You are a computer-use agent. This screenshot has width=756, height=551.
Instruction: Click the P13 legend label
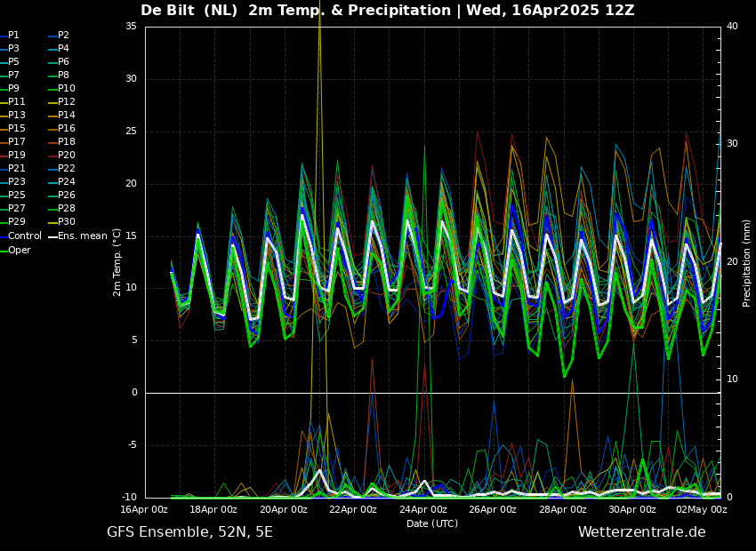[16, 116]
